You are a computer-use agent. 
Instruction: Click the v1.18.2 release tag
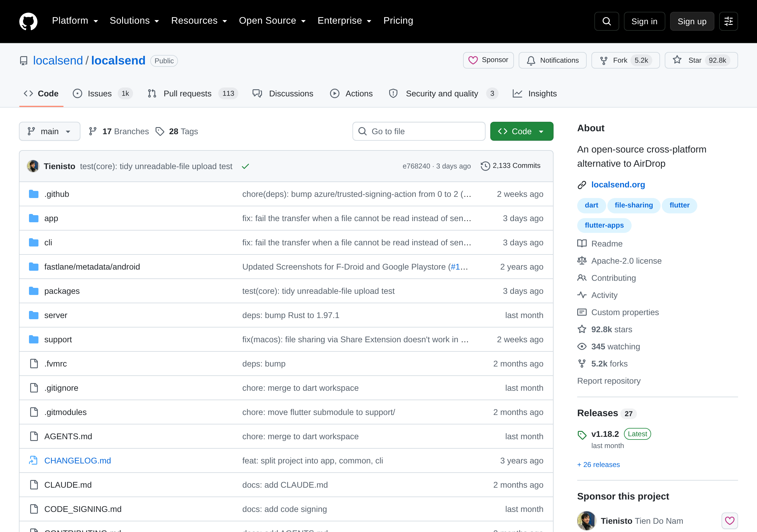point(605,434)
